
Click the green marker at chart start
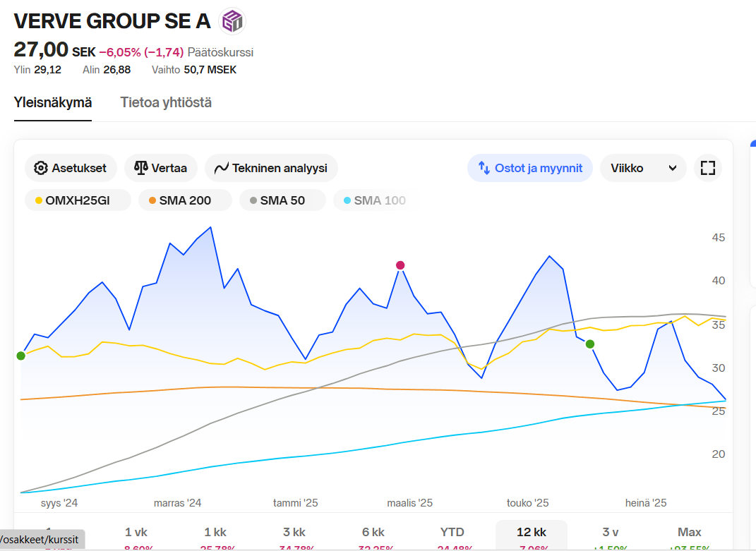[x=20, y=356]
